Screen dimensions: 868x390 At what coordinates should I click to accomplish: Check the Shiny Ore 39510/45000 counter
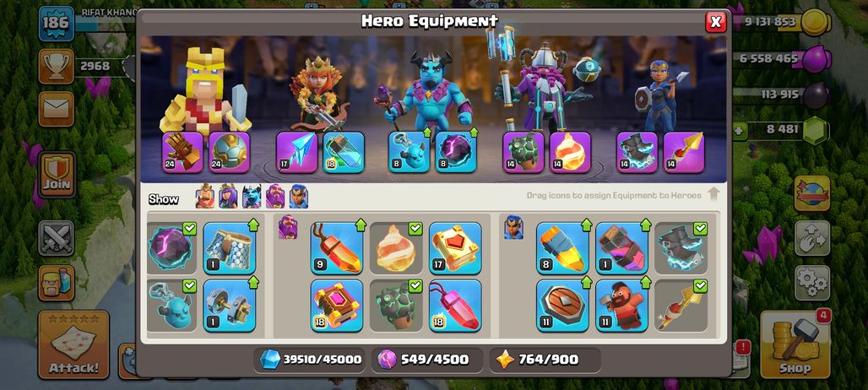[311, 360]
